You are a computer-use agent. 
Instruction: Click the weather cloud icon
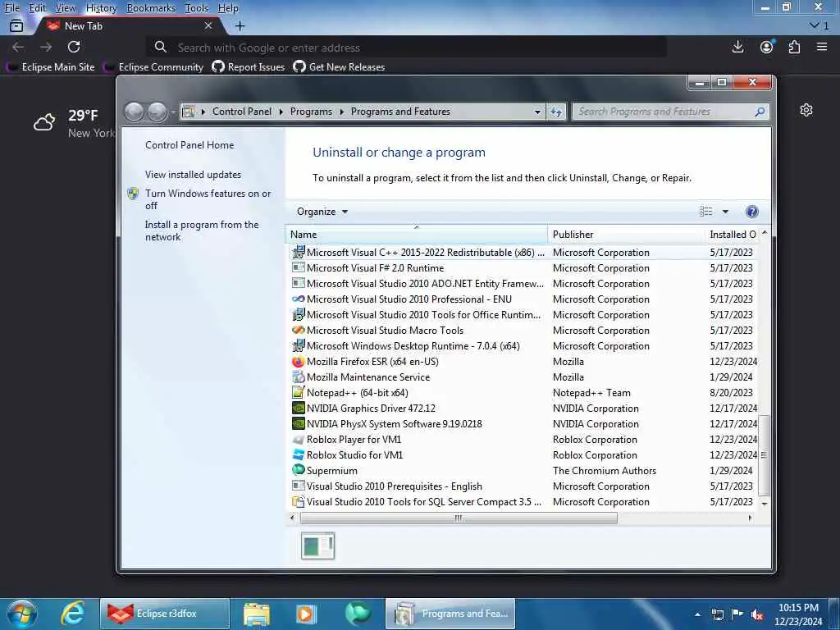tap(44, 123)
